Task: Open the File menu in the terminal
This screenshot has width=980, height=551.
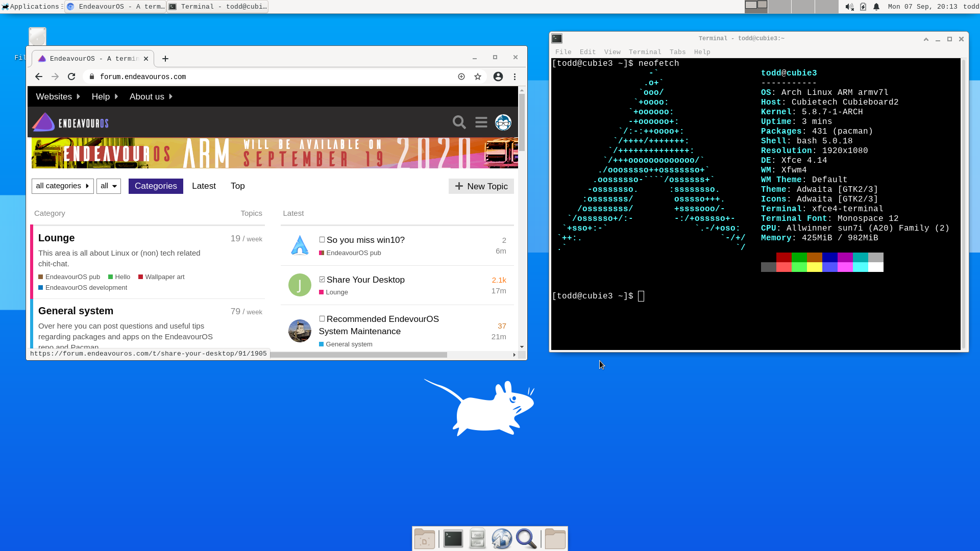Action: click(x=563, y=52)
